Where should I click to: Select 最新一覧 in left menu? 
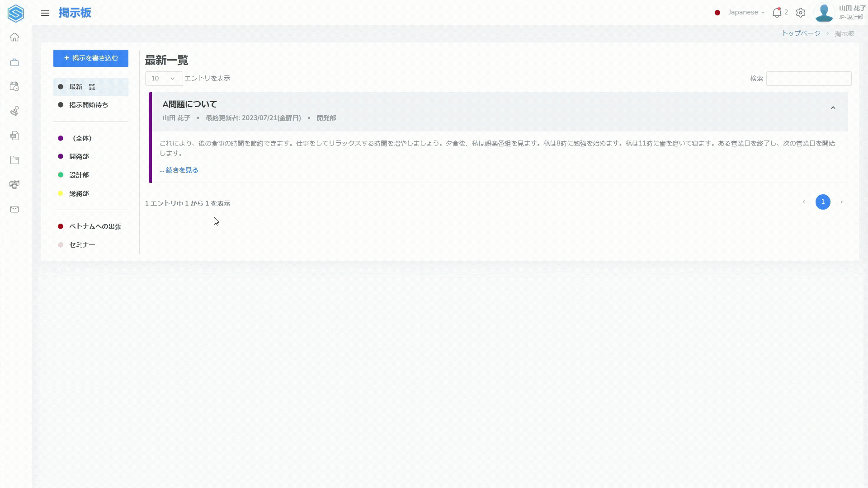coord(82,87)
